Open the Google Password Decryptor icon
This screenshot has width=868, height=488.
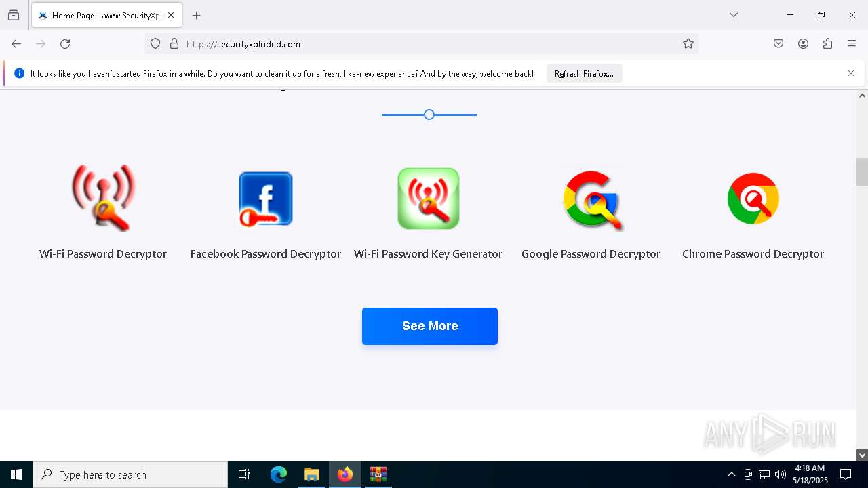coord(592,201)
